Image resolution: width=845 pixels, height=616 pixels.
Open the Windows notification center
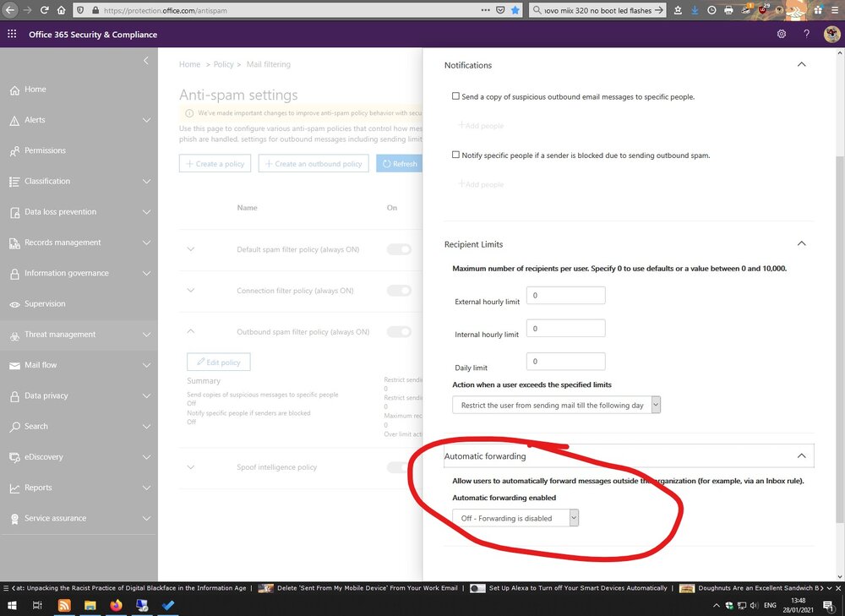(x=828, y=606)
